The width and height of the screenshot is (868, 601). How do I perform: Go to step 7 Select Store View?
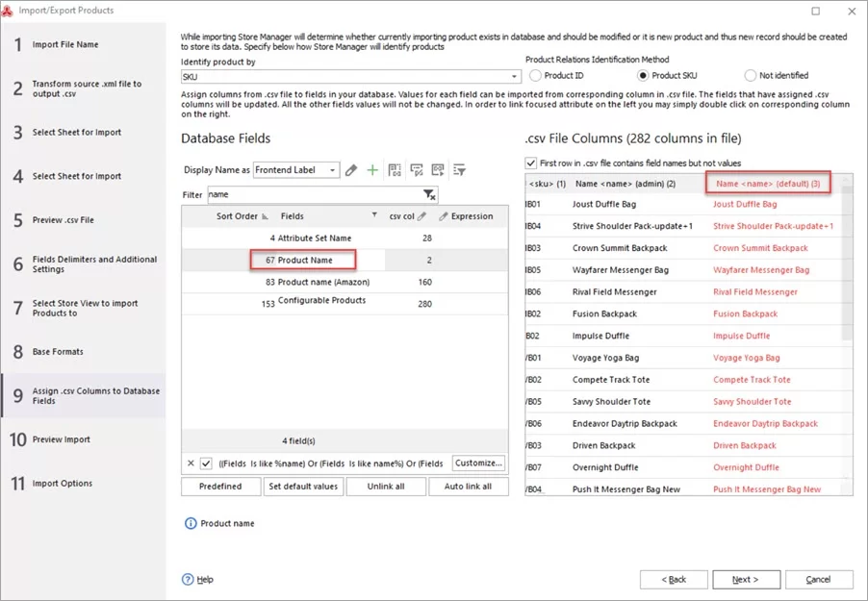pos(83,308)
